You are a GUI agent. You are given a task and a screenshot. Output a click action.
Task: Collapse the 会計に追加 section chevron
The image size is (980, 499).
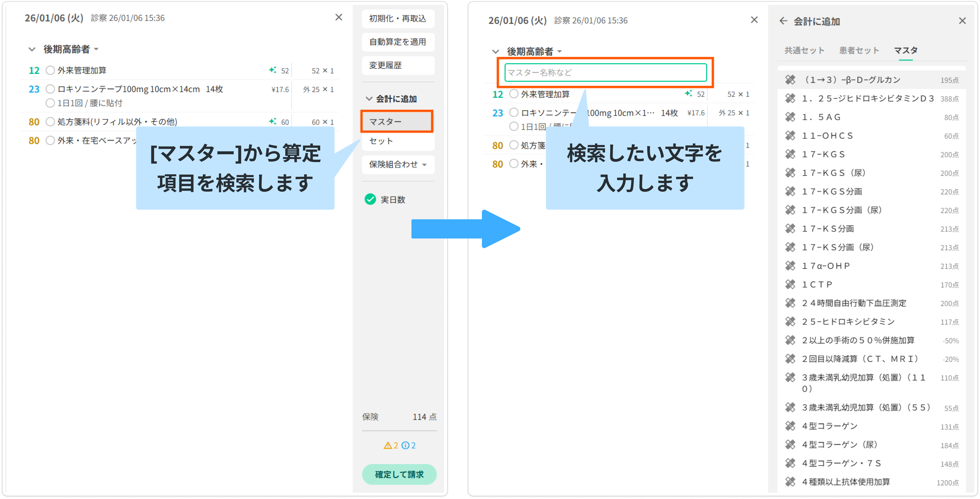coord(369,99)
